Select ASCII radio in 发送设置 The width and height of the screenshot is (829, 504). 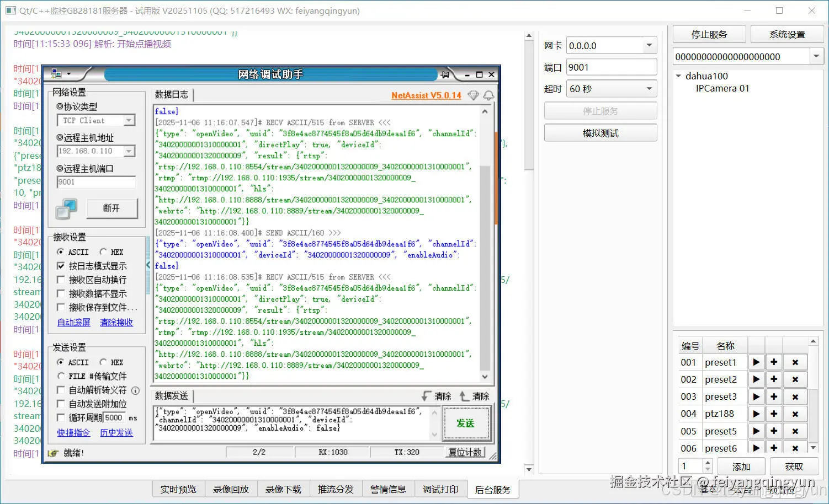pyautogui.click(x=61, y=362)
